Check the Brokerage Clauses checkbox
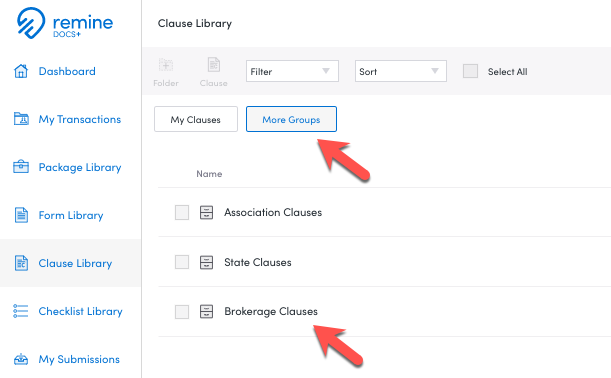Image resolution: width=611 pixels, height=378 pixels. point(182,312)
